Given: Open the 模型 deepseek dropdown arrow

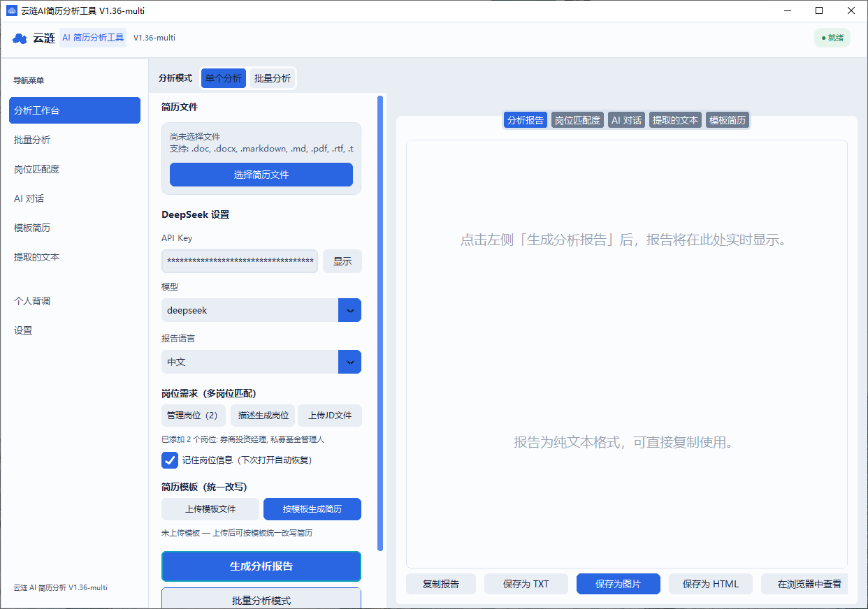Looking at the screenshot, I should 350,310.
